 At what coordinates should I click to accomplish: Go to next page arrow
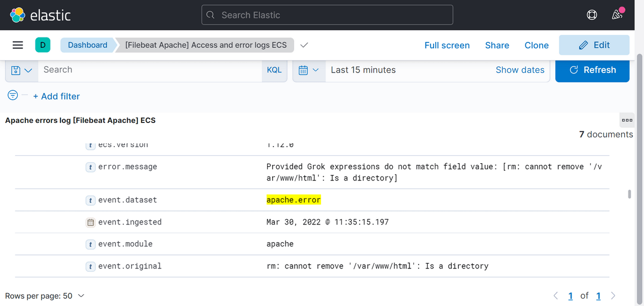[613, 296]
